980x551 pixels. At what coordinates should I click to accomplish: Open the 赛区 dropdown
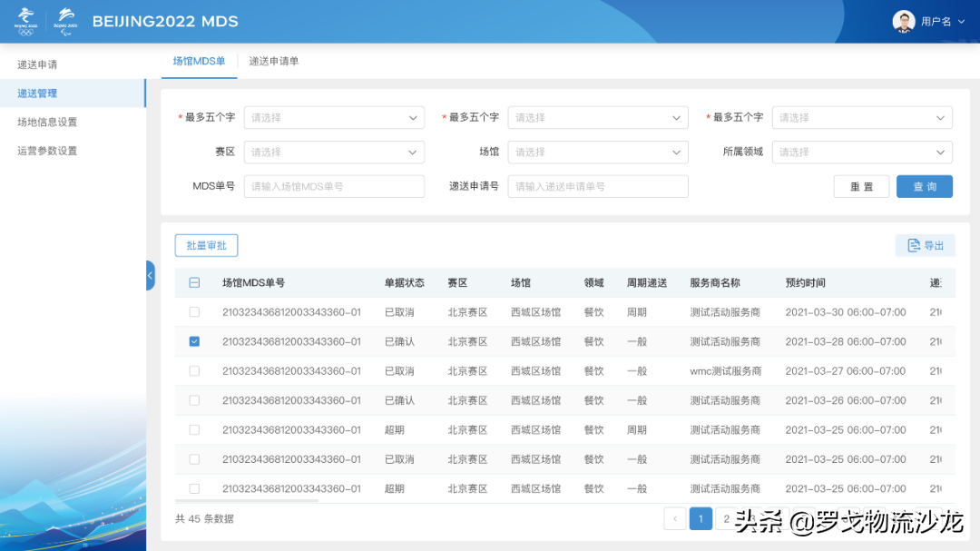[334, 152]
